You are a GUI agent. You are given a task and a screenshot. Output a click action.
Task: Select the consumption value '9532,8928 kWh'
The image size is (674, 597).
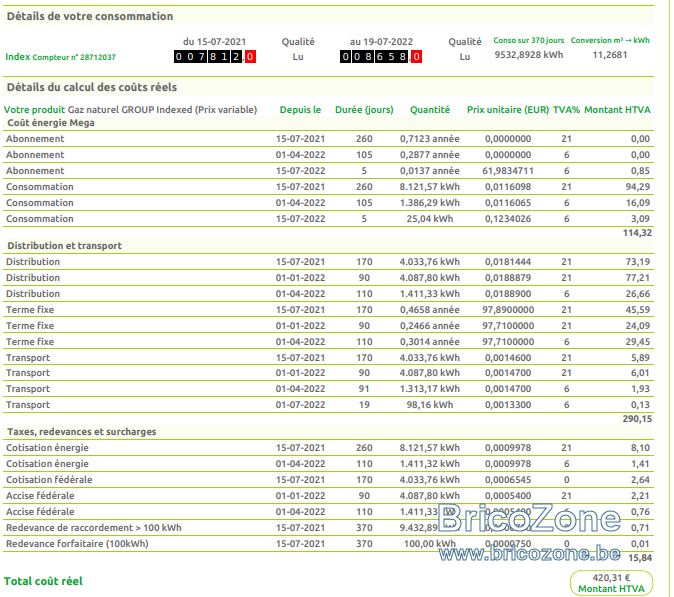[529, 55]
